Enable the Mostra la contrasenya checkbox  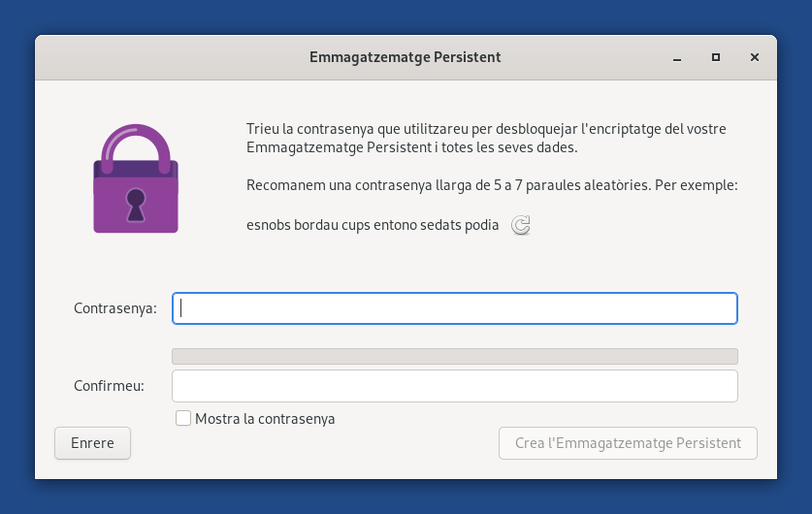[183, 418]
